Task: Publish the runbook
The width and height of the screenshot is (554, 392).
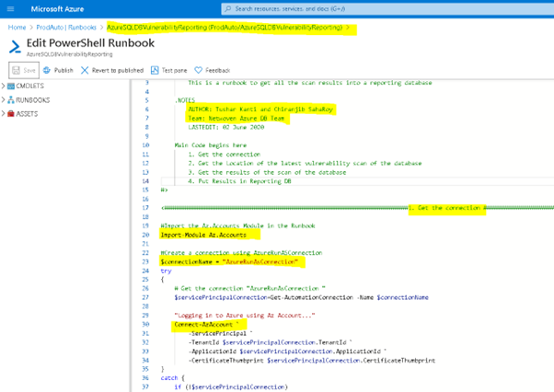Action: pos(63,70)
